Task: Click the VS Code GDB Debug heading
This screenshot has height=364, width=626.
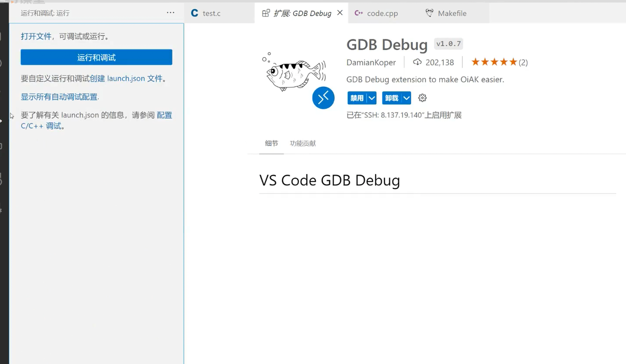Action: [x=329, y=181]
